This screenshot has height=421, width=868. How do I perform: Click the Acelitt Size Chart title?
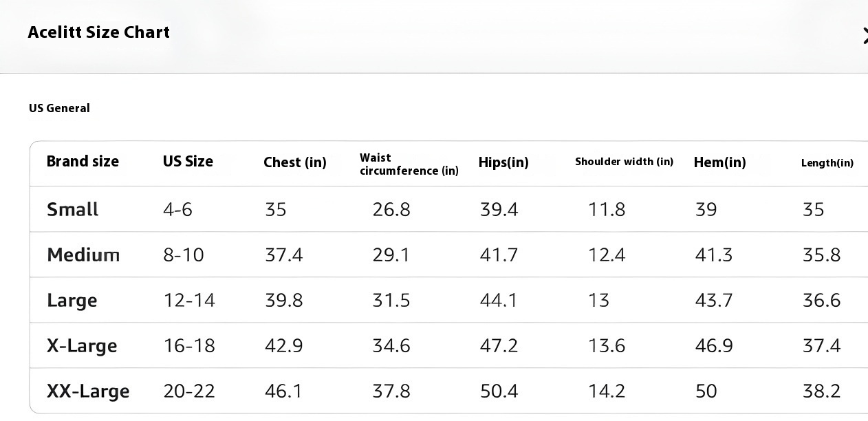tap(98, 32)
